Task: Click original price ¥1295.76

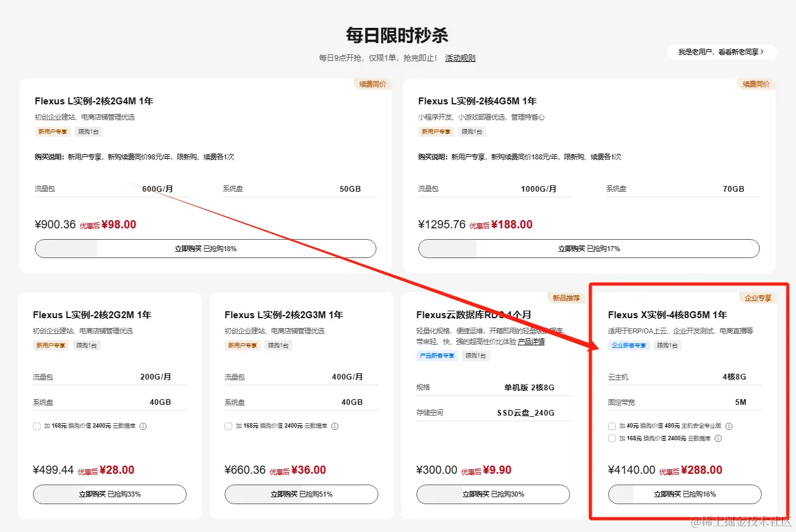Action: pos(442,225)
